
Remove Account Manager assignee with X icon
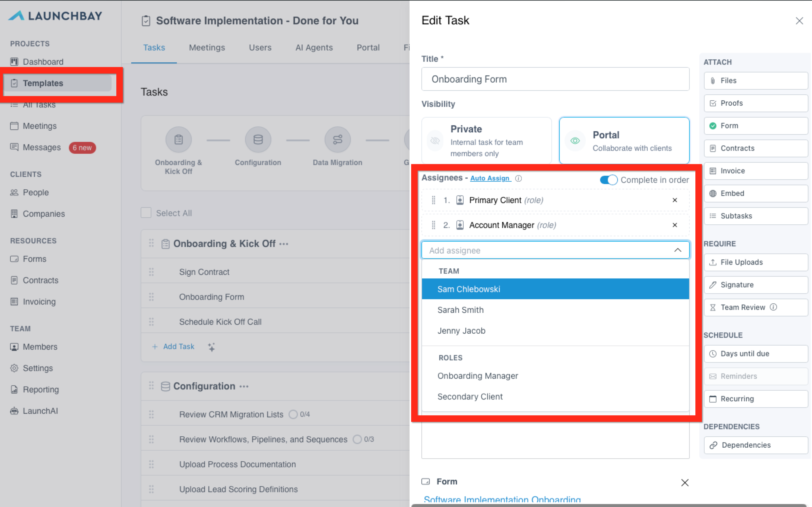tap(675, 225)
